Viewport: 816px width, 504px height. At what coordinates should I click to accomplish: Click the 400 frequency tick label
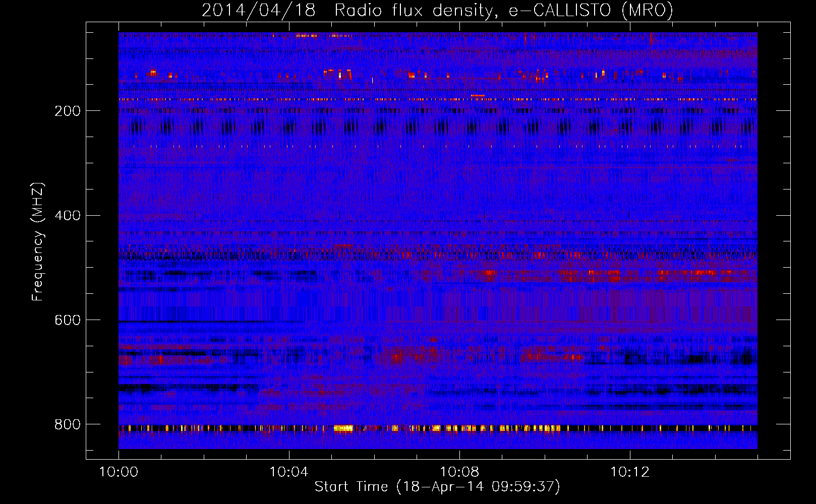pyautogui.click(x=68, y=216)
